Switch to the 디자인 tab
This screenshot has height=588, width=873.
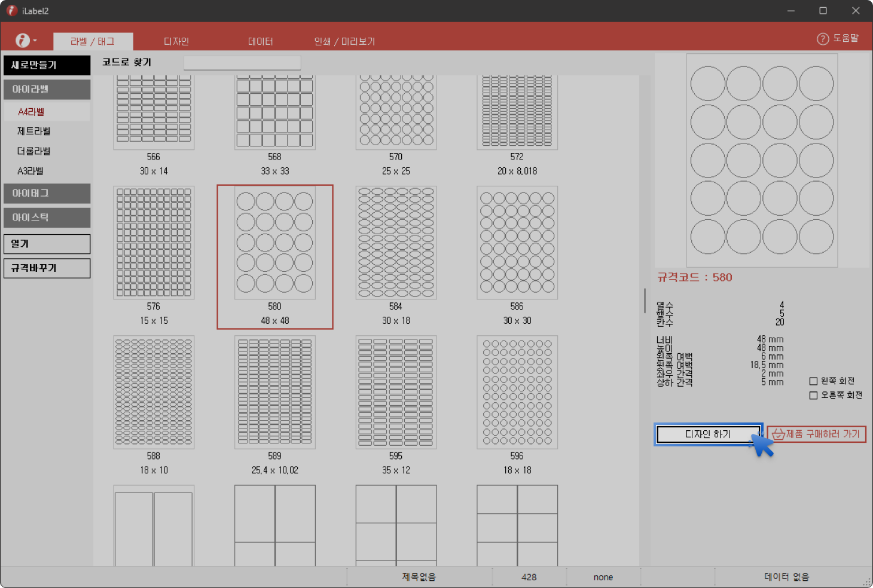tap(176, 41)
